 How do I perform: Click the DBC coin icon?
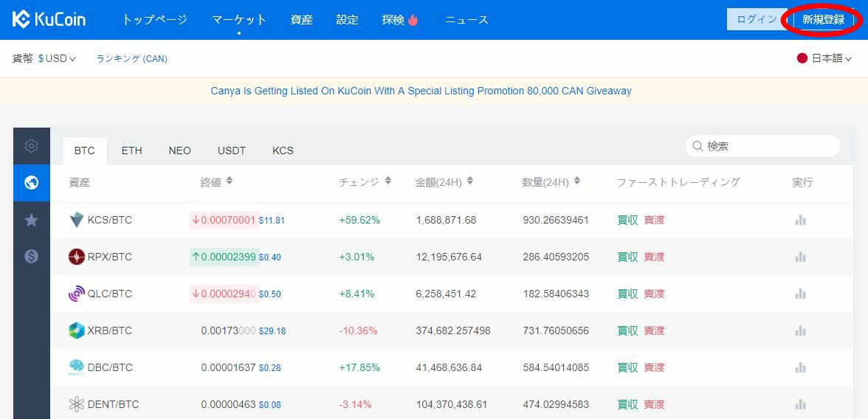click(x=77, y=367)
